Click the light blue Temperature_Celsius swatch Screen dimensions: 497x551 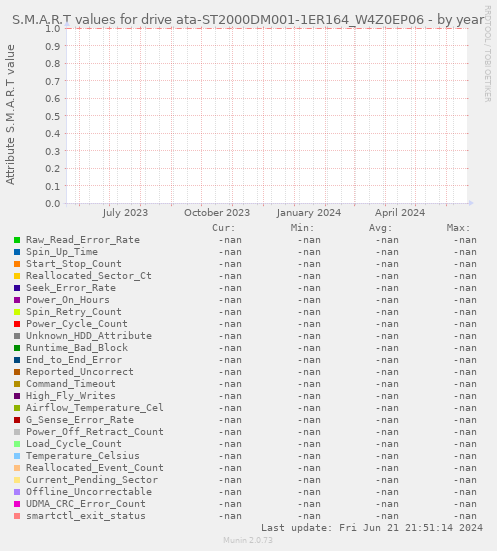[x=17, y=456]
